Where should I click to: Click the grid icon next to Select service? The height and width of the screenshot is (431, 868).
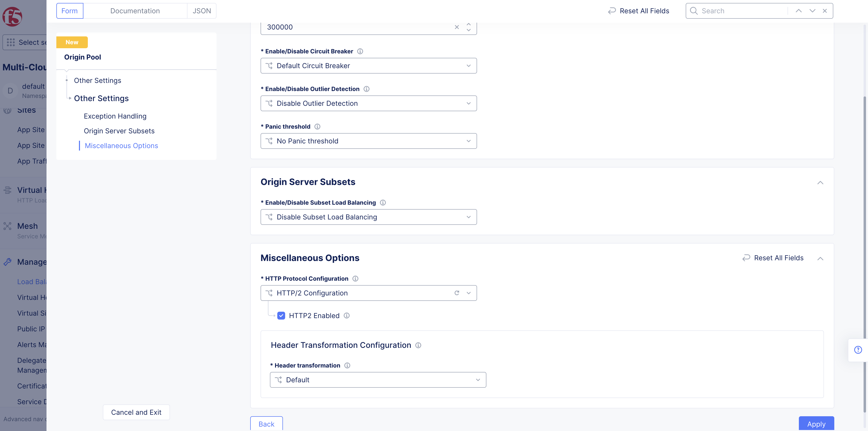click(x=11, y=42)
